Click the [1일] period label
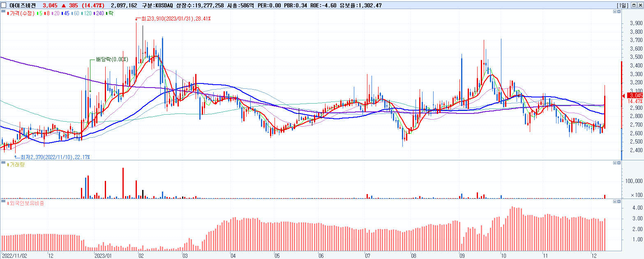Screen dimensions: 644x259 click(622, 5)
